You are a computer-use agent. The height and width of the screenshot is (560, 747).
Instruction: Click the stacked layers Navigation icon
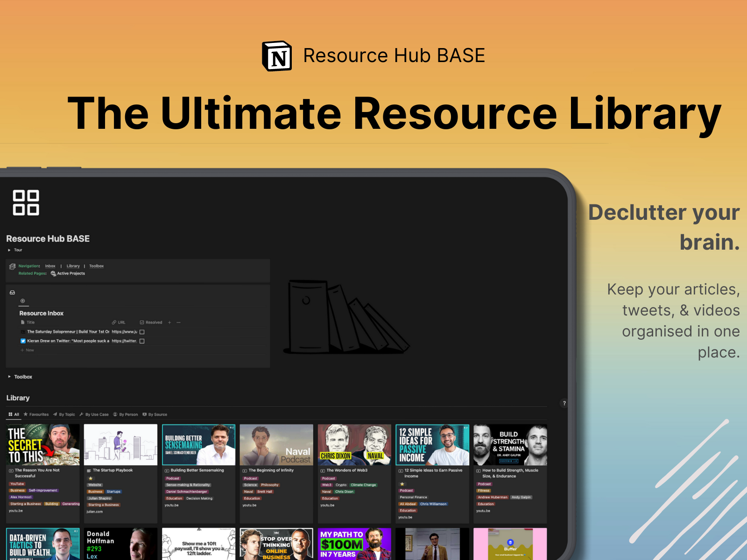(x=13, y=266)
